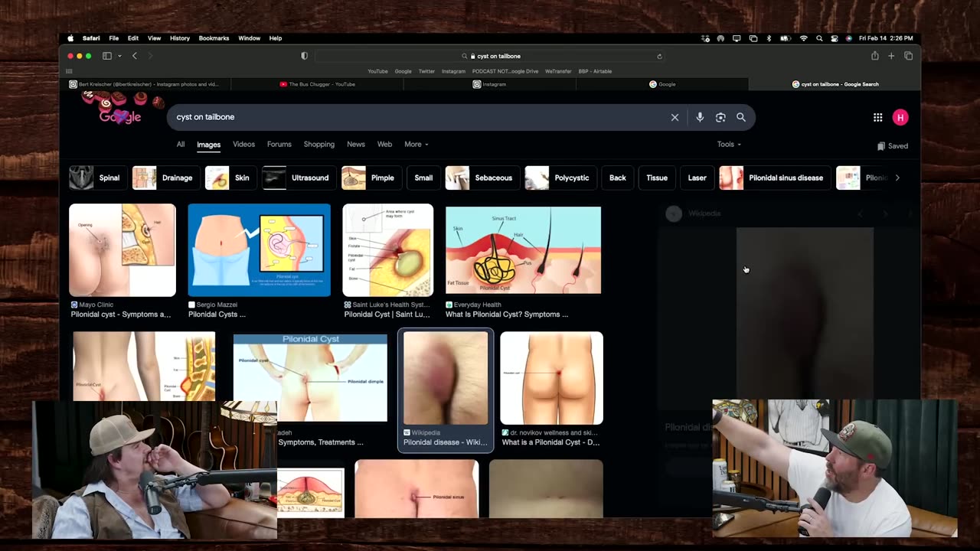Open the Bookmarks menu

pos(214,38)
